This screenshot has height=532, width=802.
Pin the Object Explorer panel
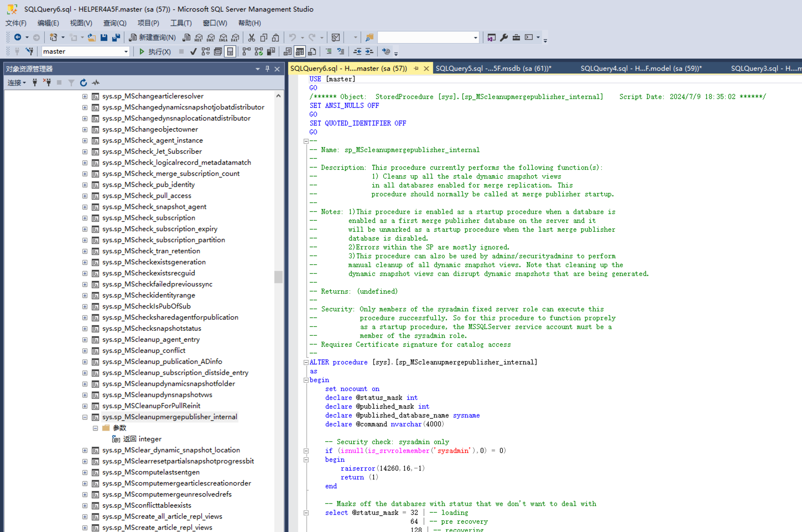pyautogui.click(x=267, y=69)
